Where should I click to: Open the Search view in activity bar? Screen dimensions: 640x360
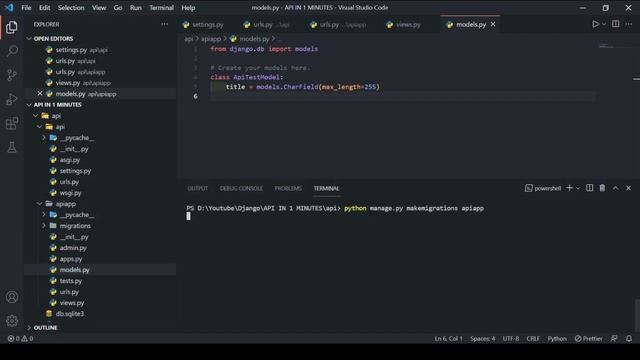pos(12,51)
